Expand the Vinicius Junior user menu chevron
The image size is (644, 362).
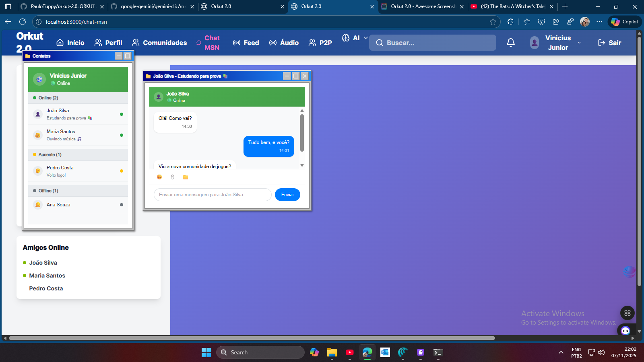[x=579, y=43]
